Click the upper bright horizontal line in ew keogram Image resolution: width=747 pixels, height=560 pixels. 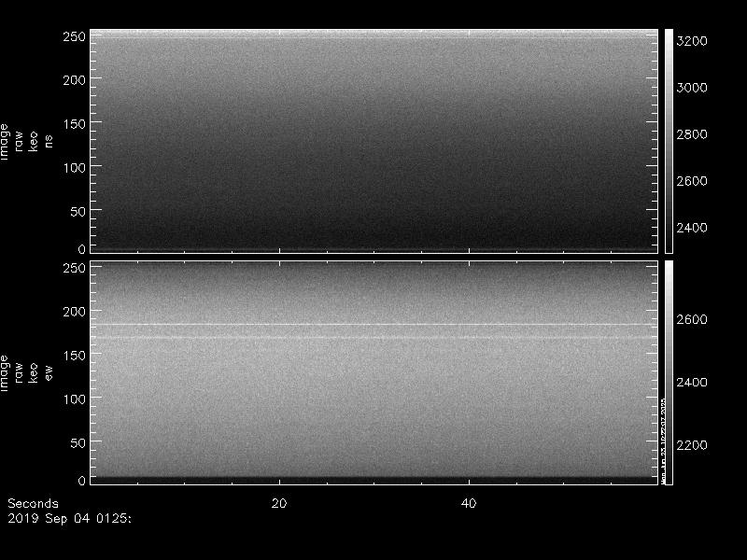coord(374,325)
